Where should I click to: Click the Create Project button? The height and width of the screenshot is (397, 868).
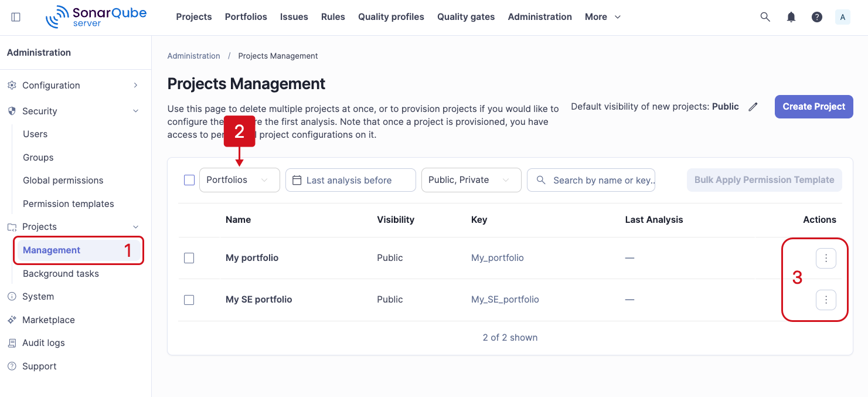[814, 107]
